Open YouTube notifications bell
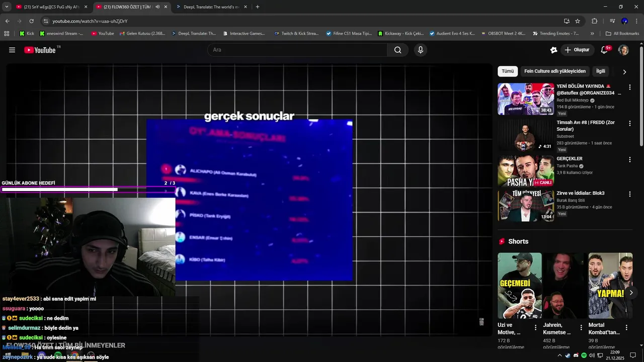The image size is (644, 362). click(604, 50)
